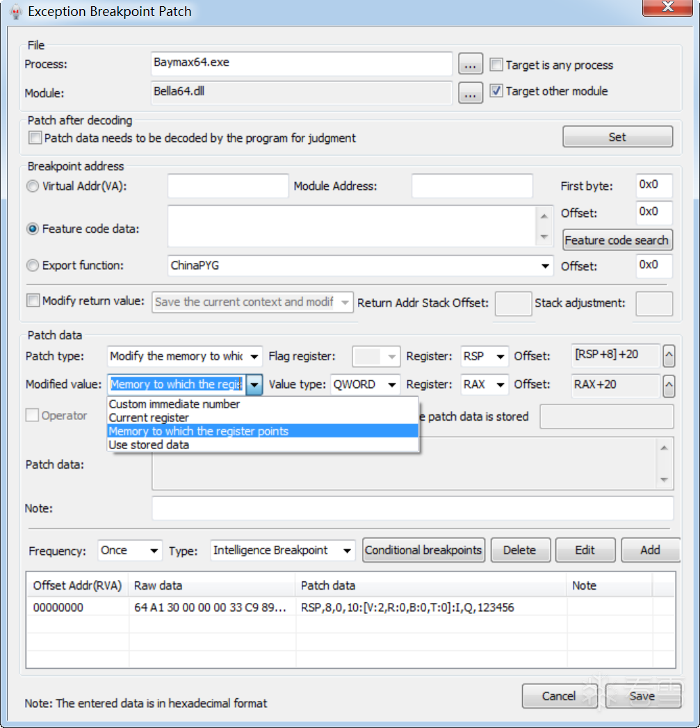Viewport: 700px width, 728px height.
Task: Open the Export function ChinaPYG dropdown
Action: tap(545, 266)
